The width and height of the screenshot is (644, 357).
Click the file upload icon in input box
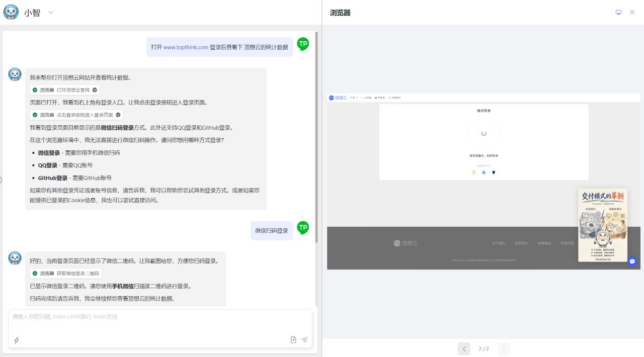click(x=293, y=340)
